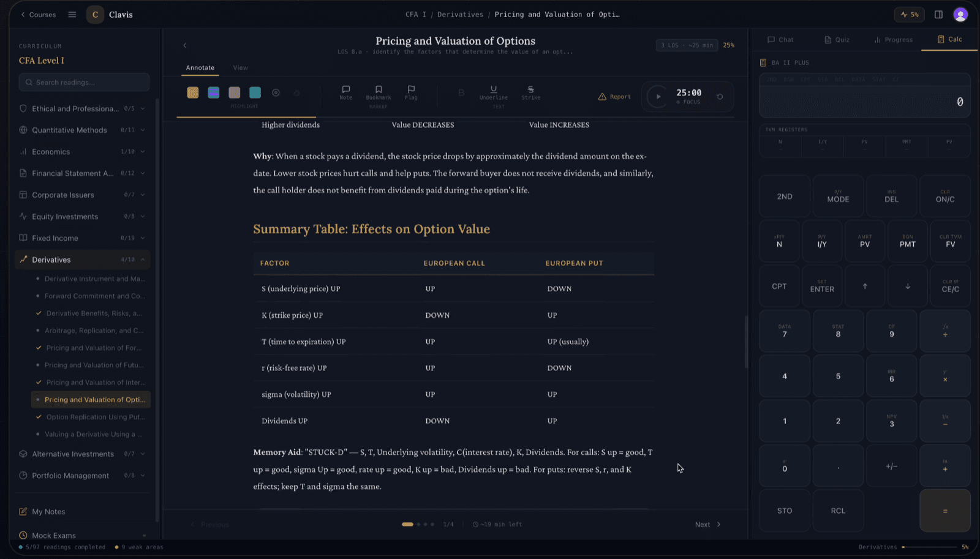
Task: Open the user profile avatar
Action: click(x=960, y=15)
